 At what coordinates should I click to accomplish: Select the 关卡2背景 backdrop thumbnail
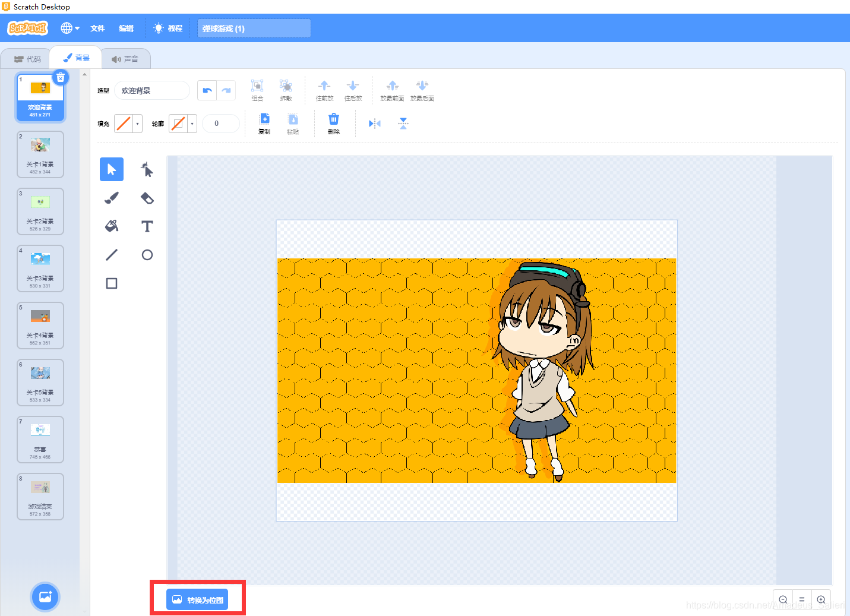tap(40, 211)
